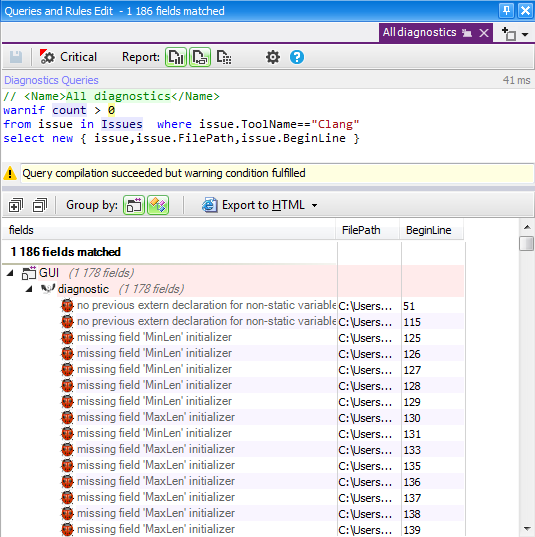The width and height of the screenshot is (535, 537).
Task: Open query options gear icon
Action: coord(273,57)
